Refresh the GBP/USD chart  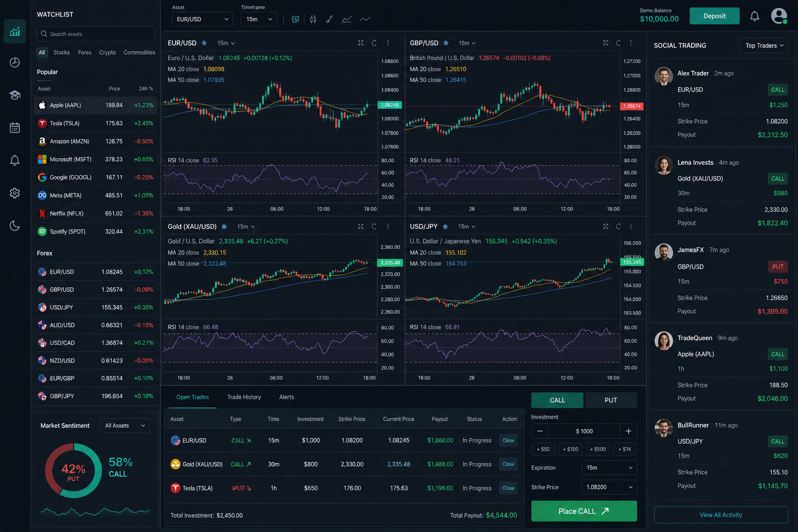(618, 43)
